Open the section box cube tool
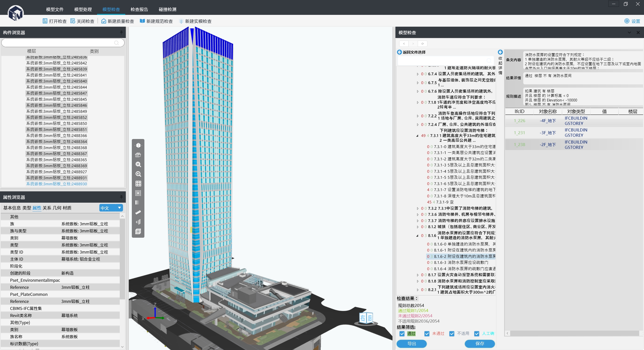 138,231
